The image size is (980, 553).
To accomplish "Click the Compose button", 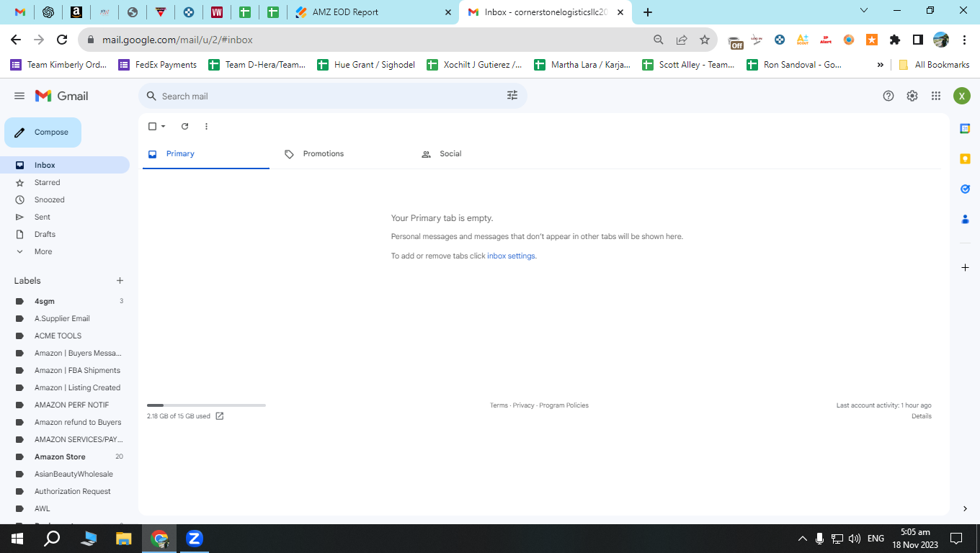I will 43,132.
